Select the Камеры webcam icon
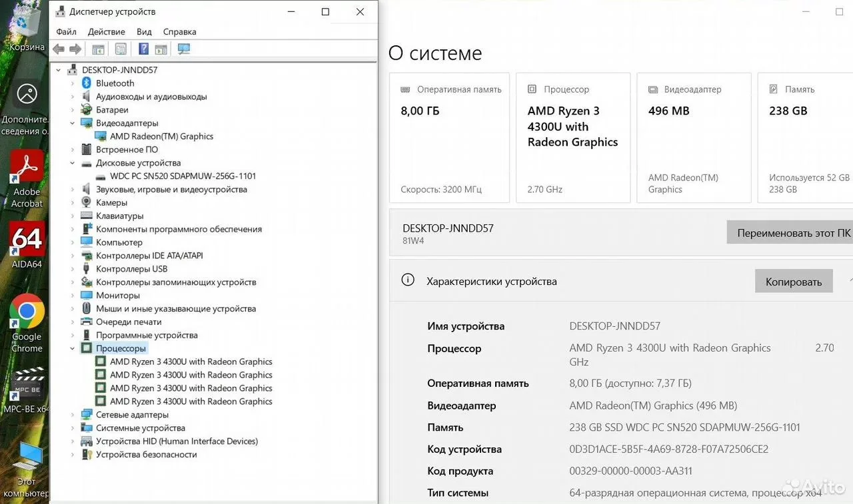 coord(86,202)
